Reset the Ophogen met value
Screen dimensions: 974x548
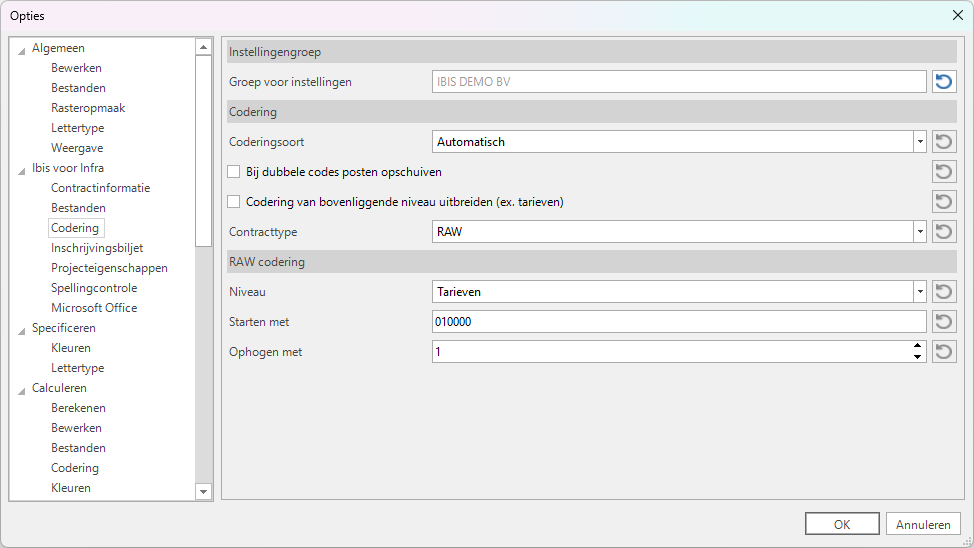[944, 352]
